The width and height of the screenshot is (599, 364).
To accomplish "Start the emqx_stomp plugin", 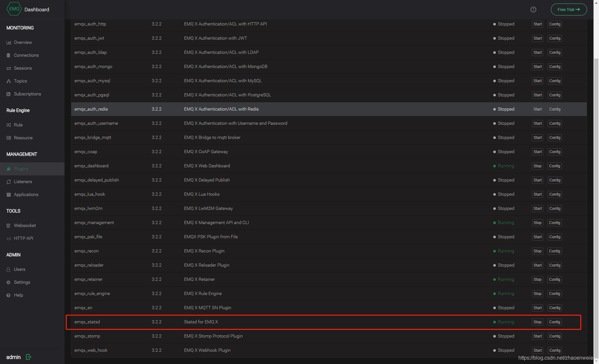I will point(537,336).
